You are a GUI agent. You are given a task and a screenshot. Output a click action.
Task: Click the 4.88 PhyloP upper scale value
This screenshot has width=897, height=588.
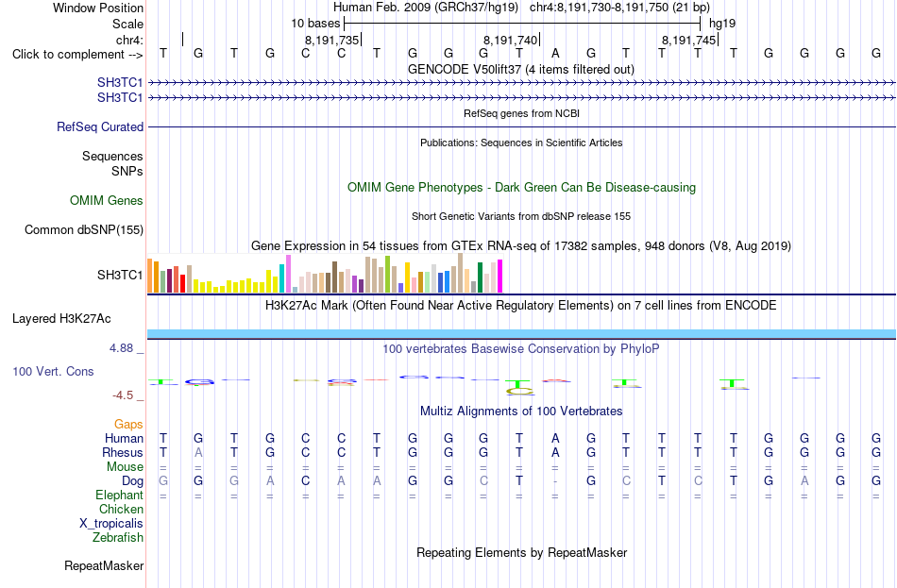(121, 347)
